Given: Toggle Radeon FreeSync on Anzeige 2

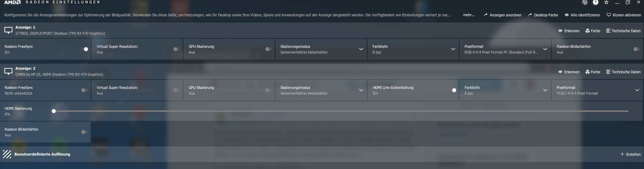Looking at the screenshot, I should 84,90.
